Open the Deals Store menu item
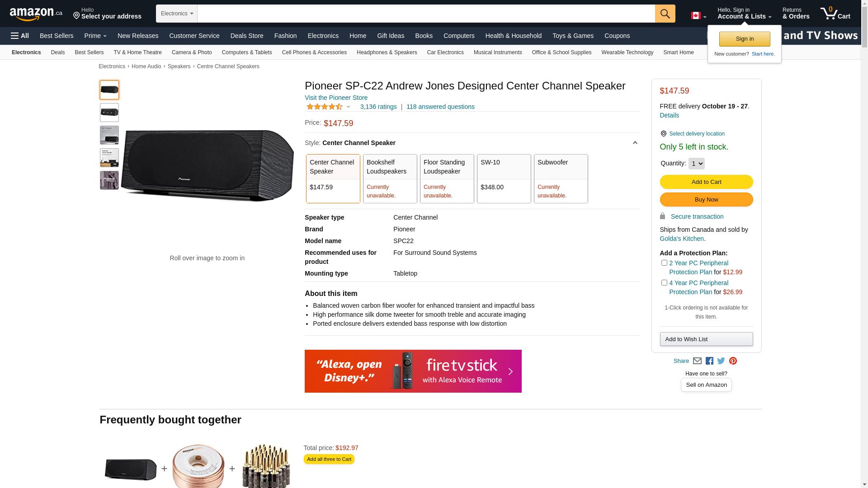The image size is (868, 488). [247, 36]
